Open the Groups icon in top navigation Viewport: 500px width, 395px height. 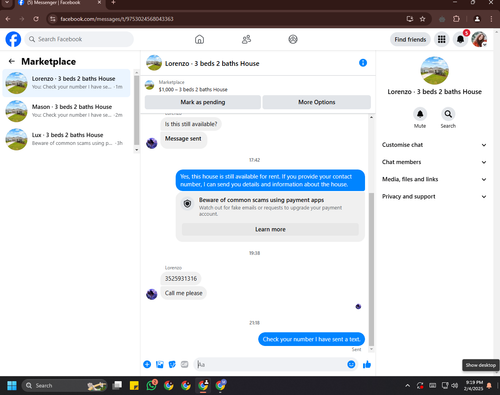[x=293, y=39]
